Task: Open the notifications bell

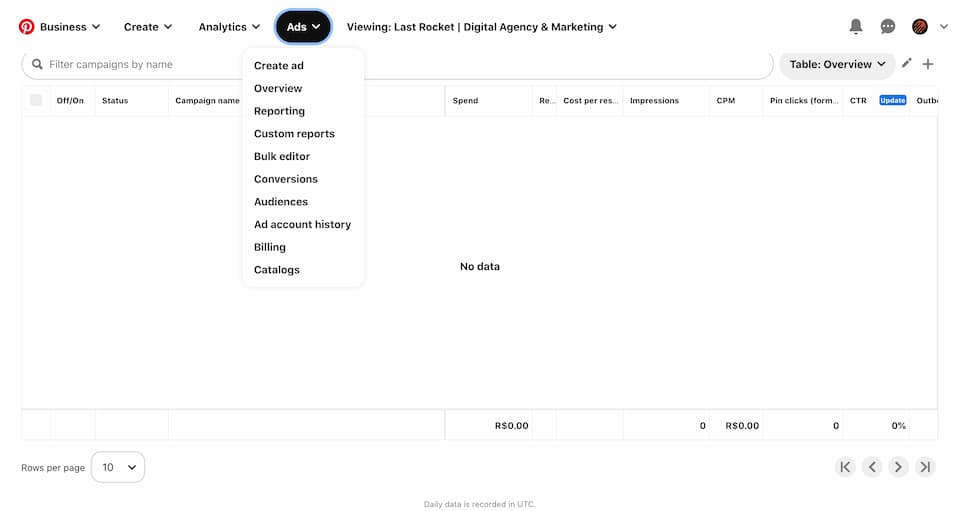Action: tap(856, 26)
